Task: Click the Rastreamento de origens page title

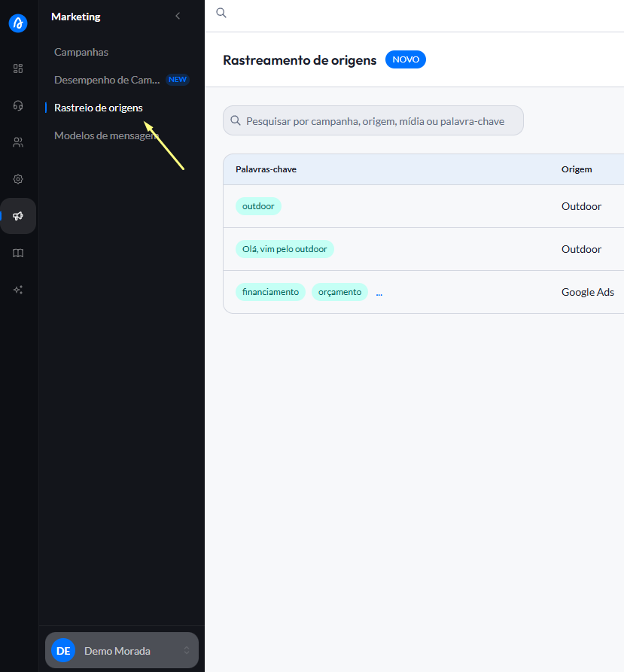Action: tap(300, 60)
